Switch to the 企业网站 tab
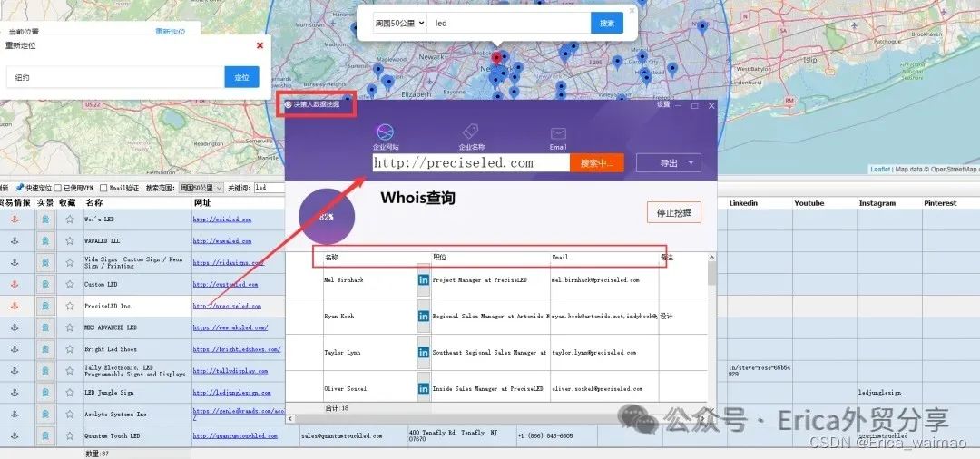This screenshot has height=459, width=980. (386, 137)
